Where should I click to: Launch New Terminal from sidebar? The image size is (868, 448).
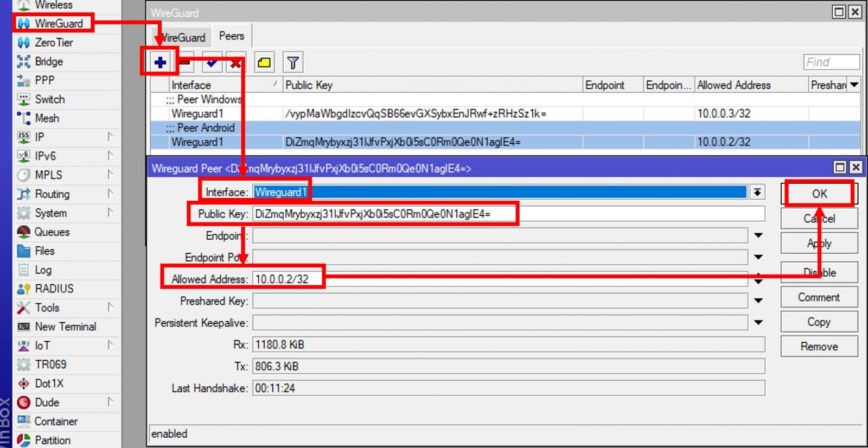click(65, 327)
